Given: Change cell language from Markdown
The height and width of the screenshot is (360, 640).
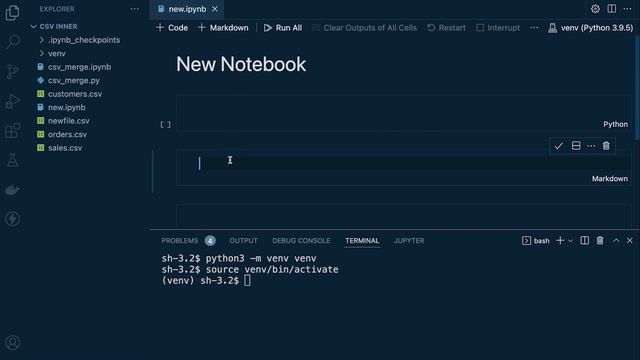Looking at the screenshot, I should point(610,179).
